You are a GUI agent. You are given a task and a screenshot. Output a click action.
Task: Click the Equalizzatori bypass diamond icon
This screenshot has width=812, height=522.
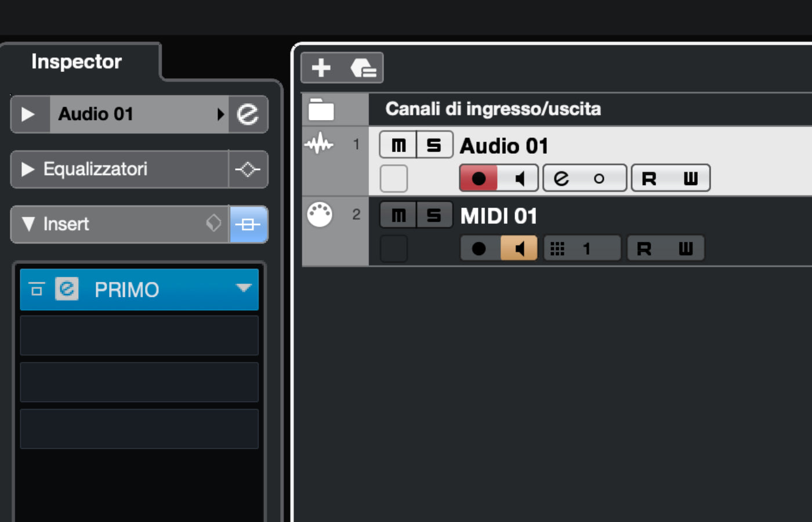(x=248, y=169)
